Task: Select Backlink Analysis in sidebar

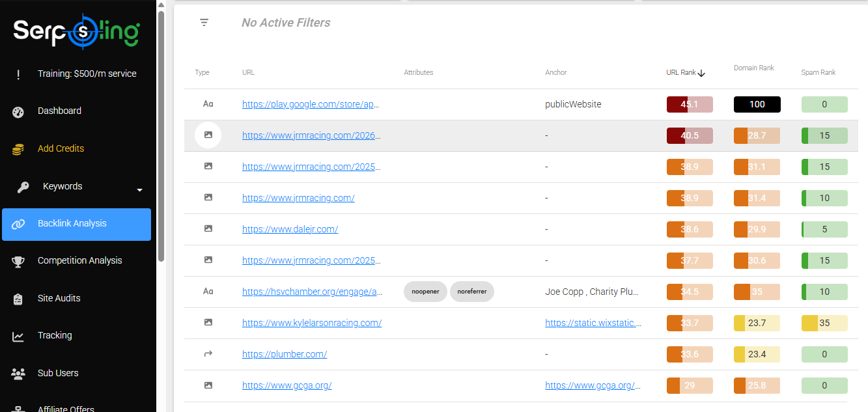Action: point(76,225)
